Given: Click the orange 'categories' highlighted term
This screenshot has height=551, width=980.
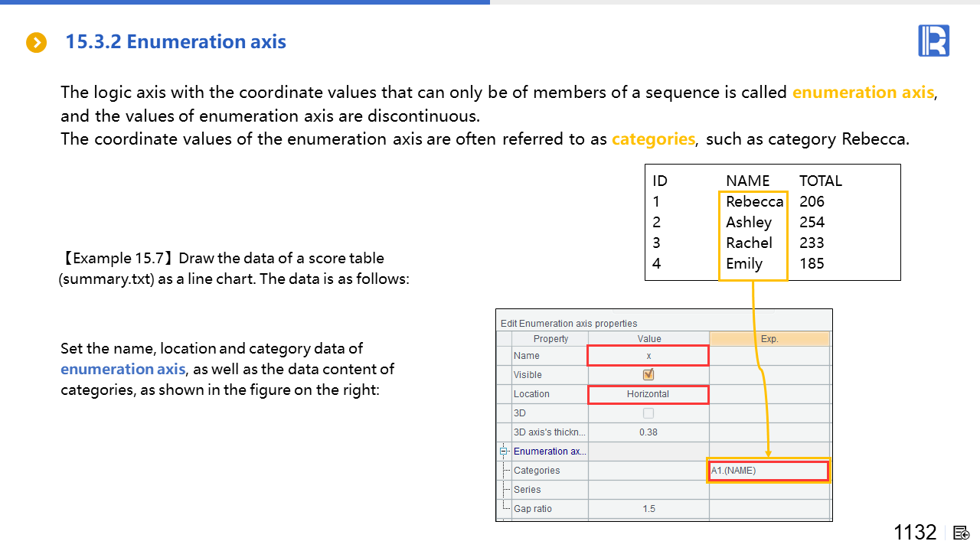Looking at the screenshot, I should click(x=653, y=139).
